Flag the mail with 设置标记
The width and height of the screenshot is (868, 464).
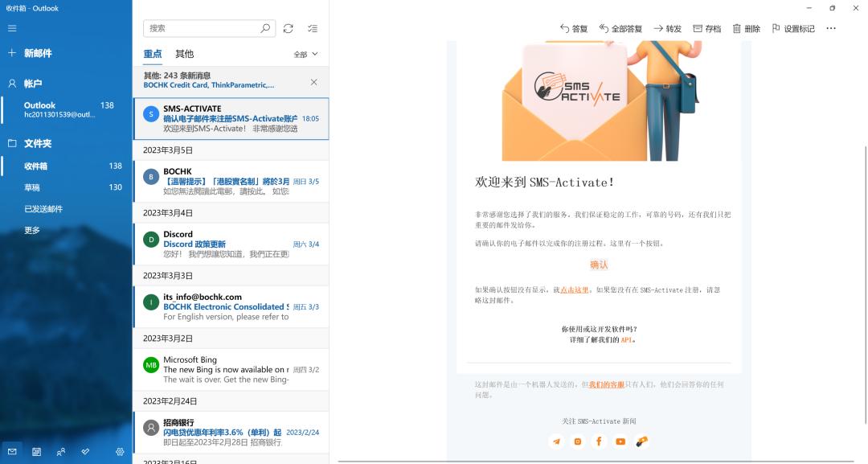[793, 29]
